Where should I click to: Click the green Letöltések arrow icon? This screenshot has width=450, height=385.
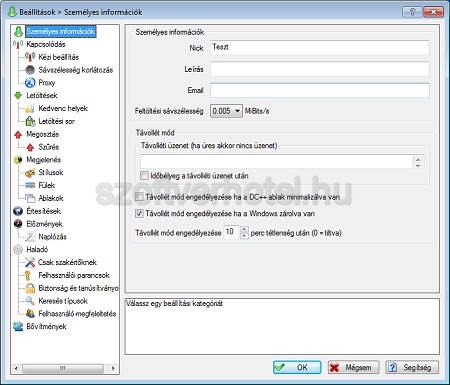[x=18, y=96]
